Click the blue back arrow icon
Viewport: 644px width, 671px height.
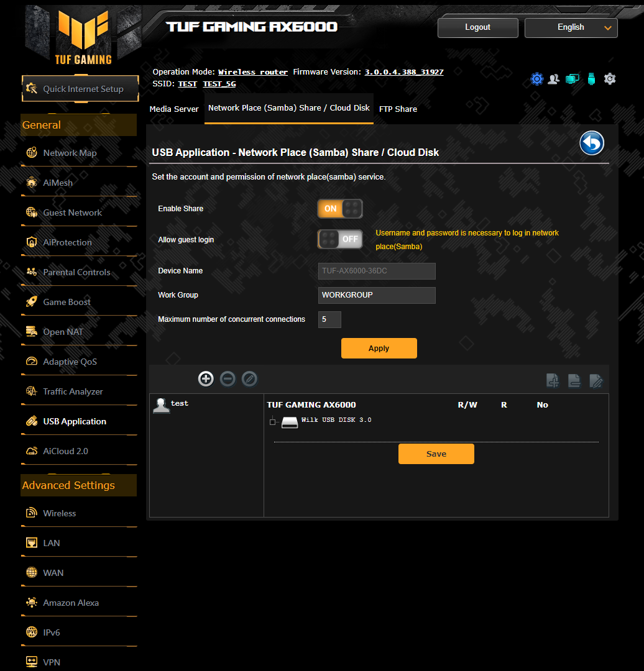(592, 143)
